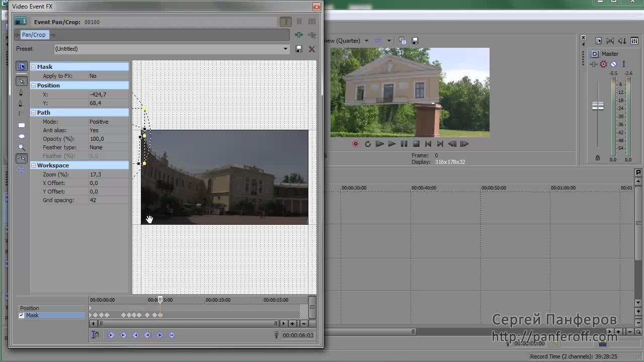Collapse the Path property group
This screenshot has width=644, height=362.
coord(33,113)
